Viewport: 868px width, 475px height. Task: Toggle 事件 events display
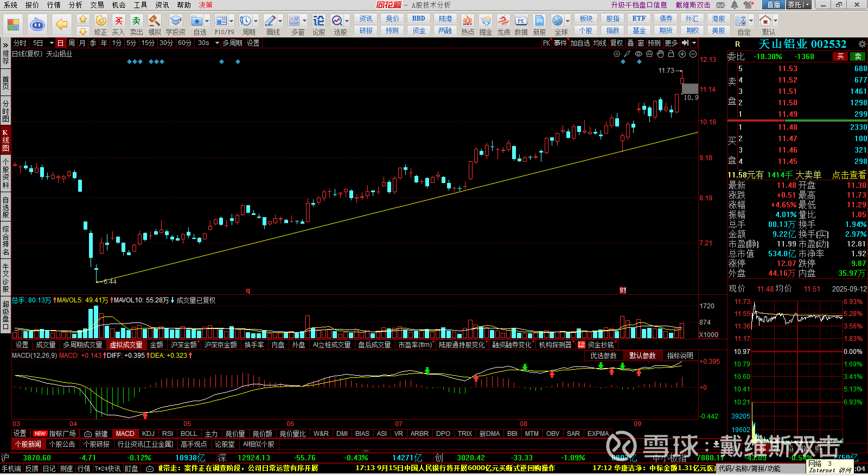click(560, 43)
